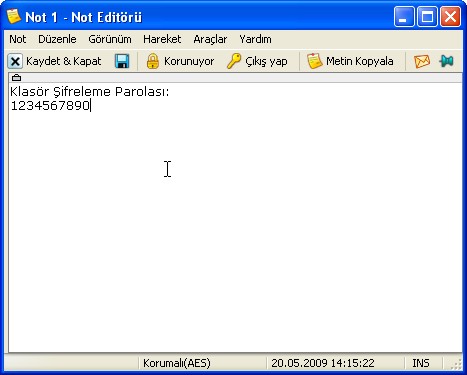Image resolution: width=467 pixels, height=375 pixels.
Task: Click the Kaydet & Kapat X icon
Action: (15, 61)
